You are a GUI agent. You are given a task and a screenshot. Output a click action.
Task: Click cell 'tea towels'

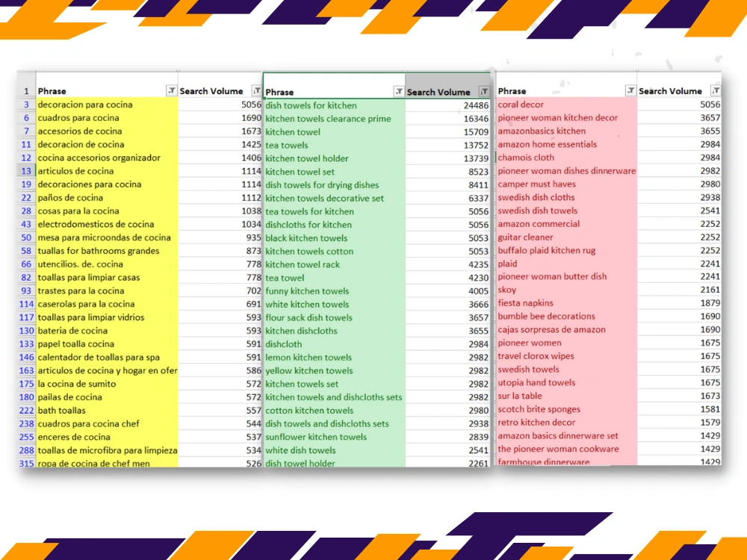[x=334, y=146]
